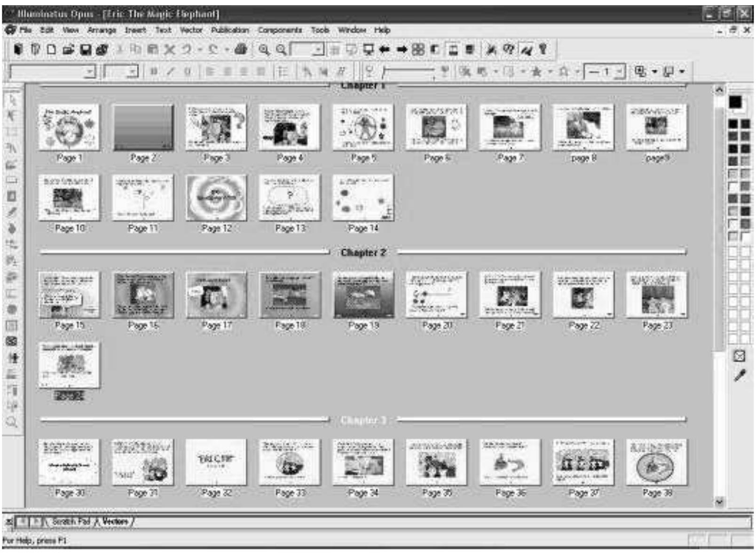
Task: Go to previous page with left arrow
Action: click(384, 49)
